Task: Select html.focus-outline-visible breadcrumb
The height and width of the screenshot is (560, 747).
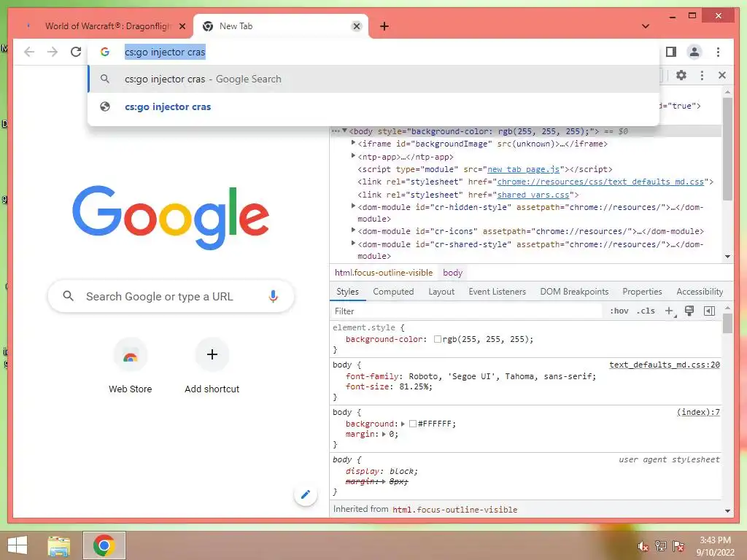Action: coord(384,273)
